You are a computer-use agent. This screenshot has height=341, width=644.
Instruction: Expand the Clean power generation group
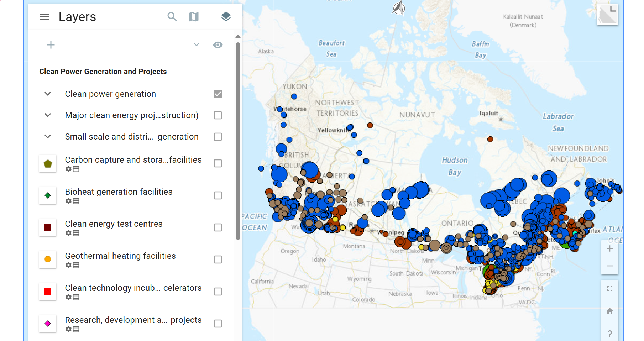(48, 94)
